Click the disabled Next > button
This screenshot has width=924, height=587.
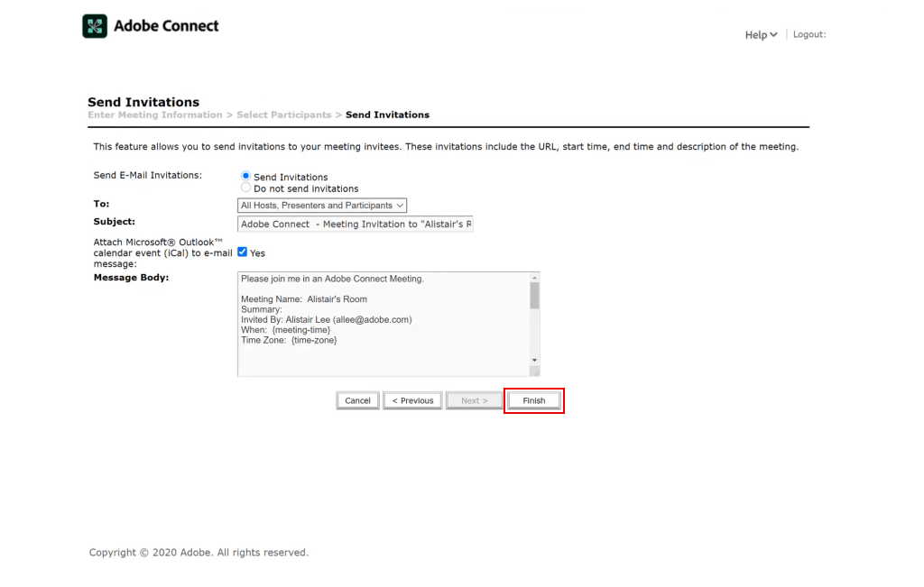tap(475, 400)
